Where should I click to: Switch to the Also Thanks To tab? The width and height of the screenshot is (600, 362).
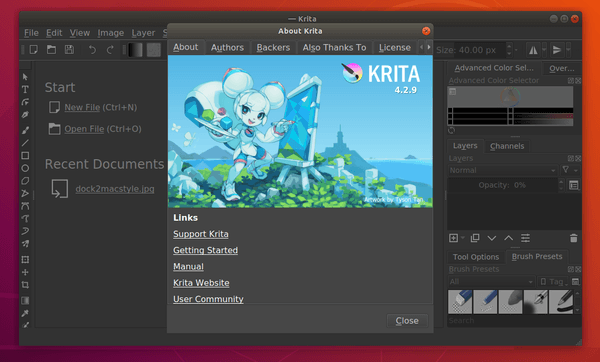(x=334, y=47)
